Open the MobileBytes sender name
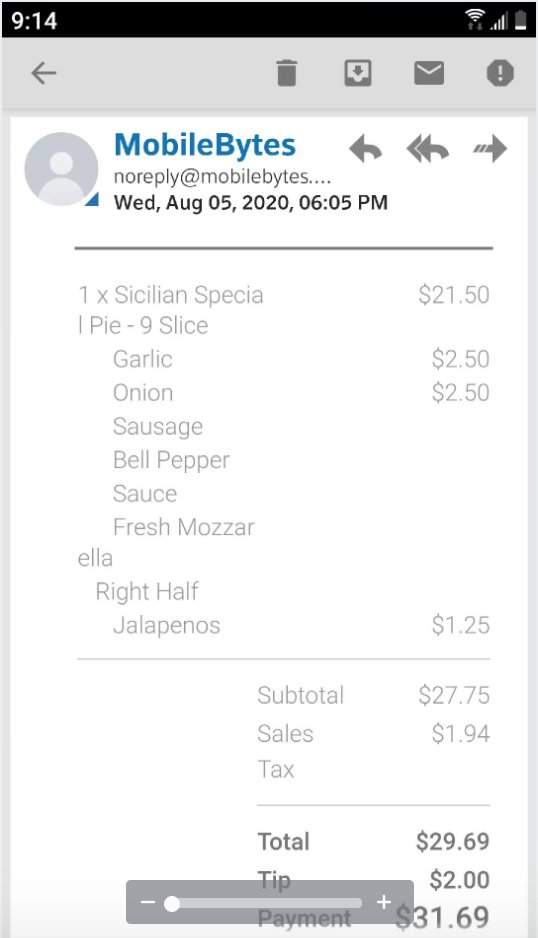The image size is (538, 938). (205, 145)
